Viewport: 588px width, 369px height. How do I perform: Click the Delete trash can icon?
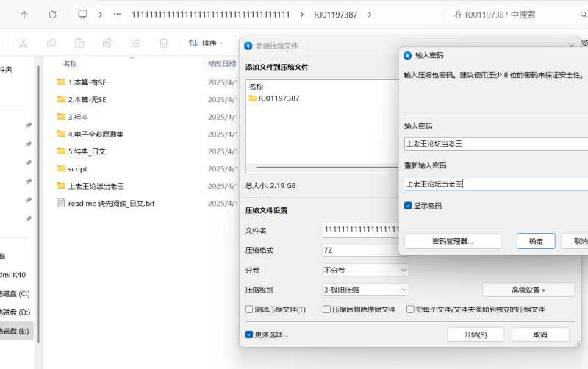(x=163, y=43)
